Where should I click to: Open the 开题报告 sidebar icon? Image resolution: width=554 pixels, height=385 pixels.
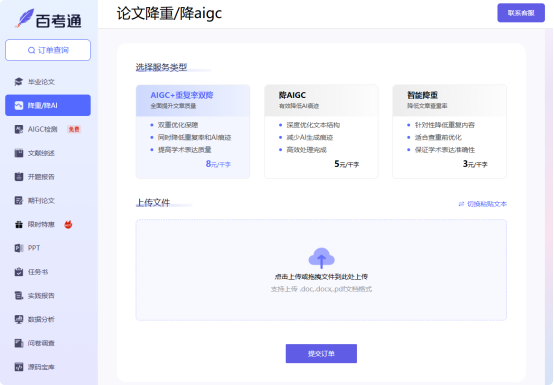tap(18, 177)
